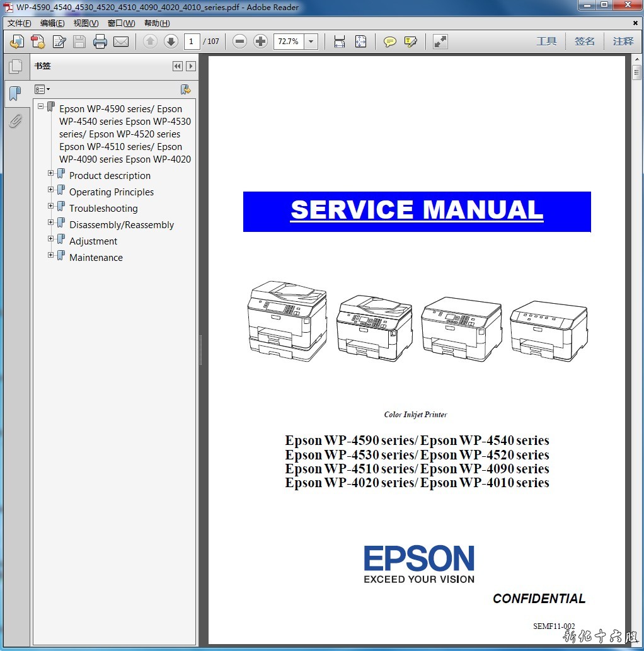Switch to read mode view
Screen dimensions: 644x651
coord(440,42)
